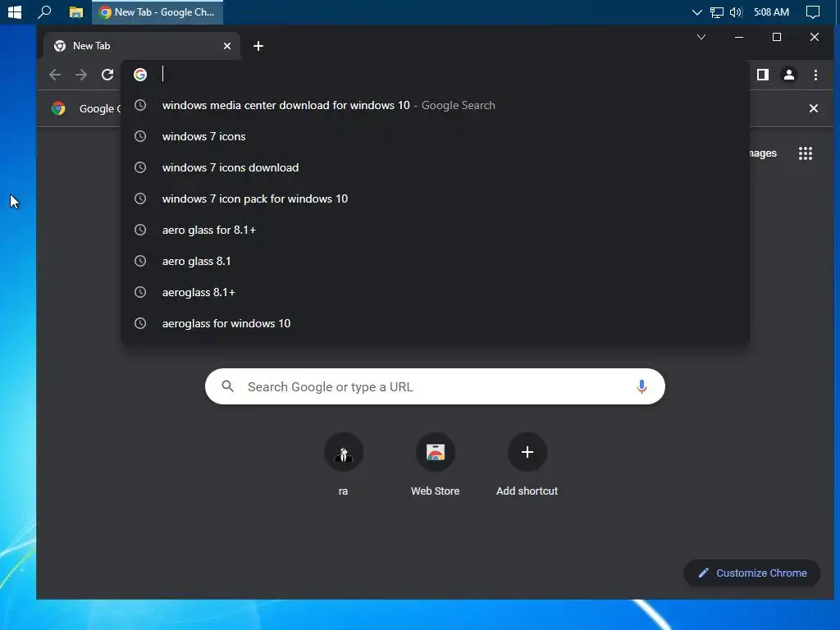840x630 pixels.
Task: Open Chrome tab search chevron
Action: tap(701, 37)
